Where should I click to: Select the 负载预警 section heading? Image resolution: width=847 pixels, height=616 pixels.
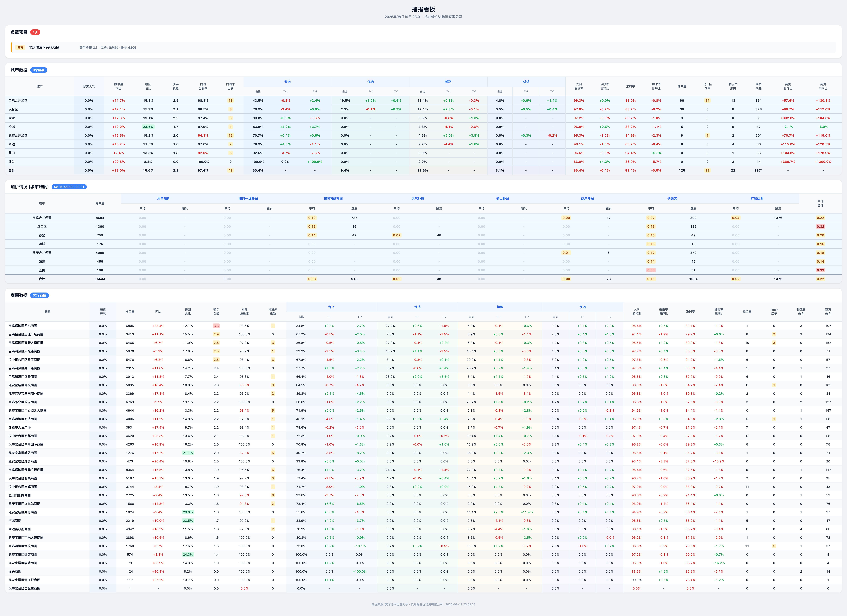(19, 32)
